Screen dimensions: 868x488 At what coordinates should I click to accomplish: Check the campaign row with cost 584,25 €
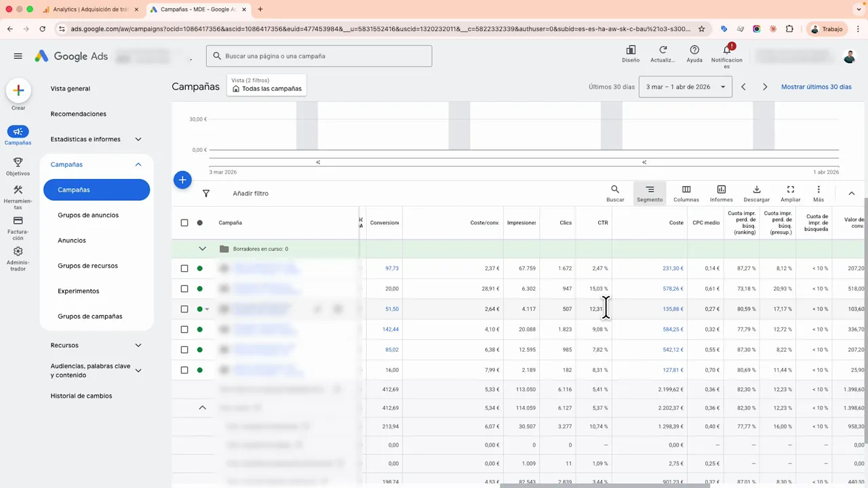click(184, 329)
